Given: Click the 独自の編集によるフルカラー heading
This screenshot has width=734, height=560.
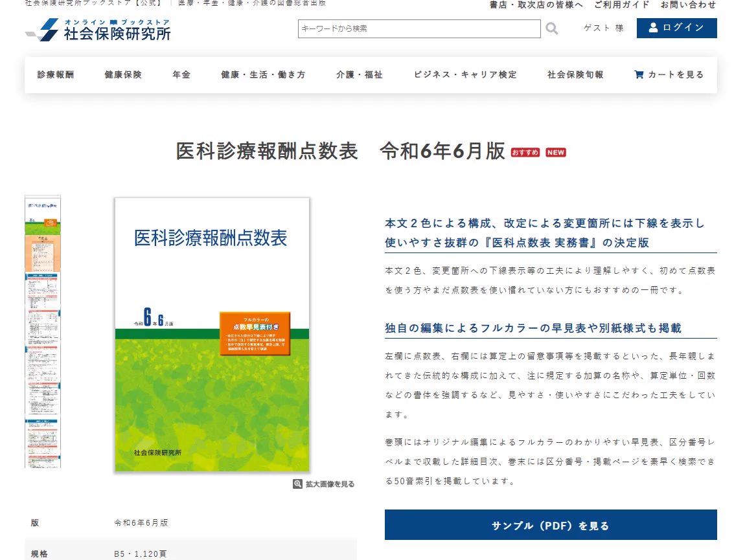Looking at the screenshot, I should [x=533, y=328].
